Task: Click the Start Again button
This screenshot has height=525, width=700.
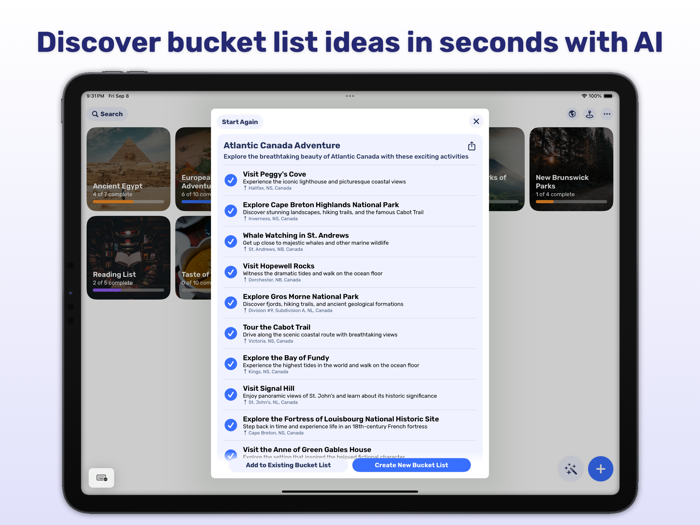Action: click(x=240, y=122)
